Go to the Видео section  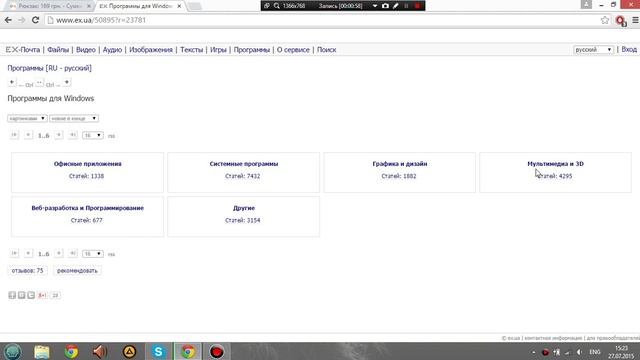tap(86, 50)
